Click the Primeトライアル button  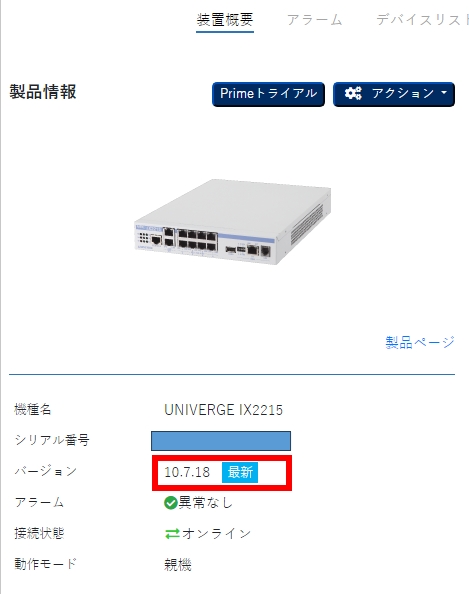[x=268, y=94]
